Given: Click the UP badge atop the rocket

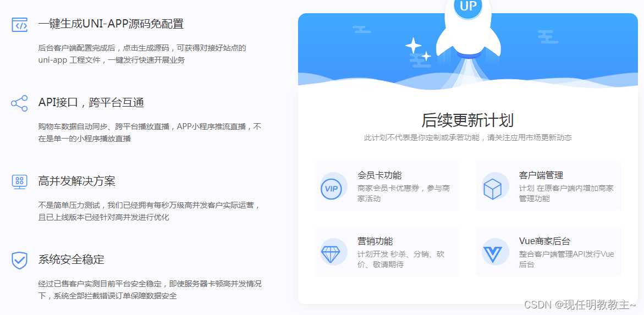Looking at the screenshot, I should (468, 7).
